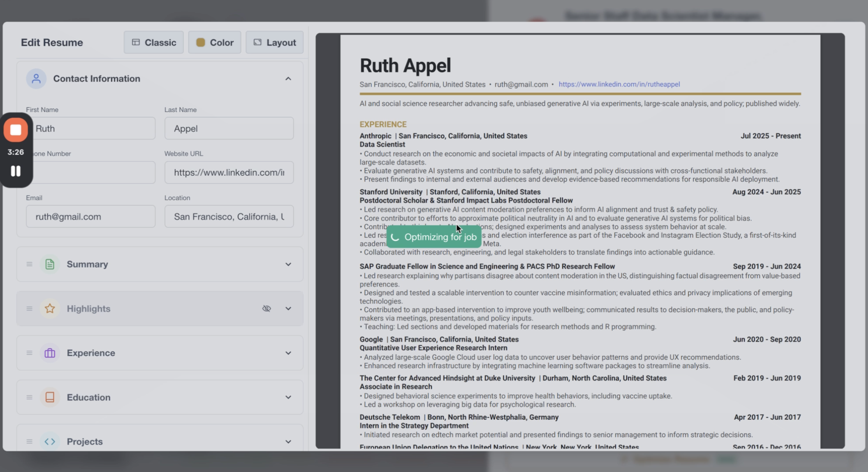Screen dimensions: 868x472
Task: Open the Classic template selector
Action: pyautogui.click(x=154, y=42)
